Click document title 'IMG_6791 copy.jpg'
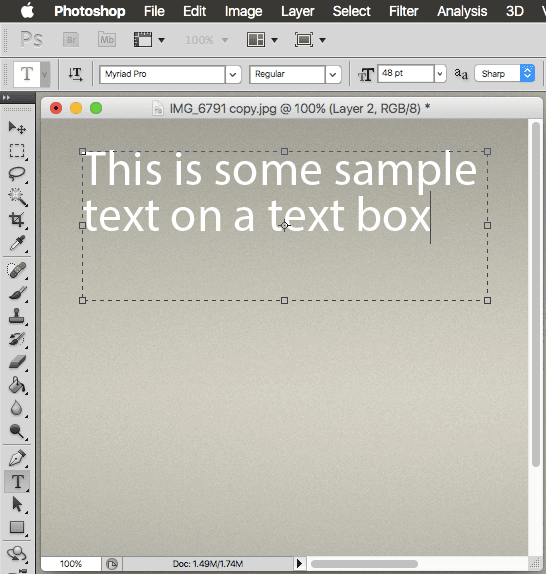Image resolution: width=546 pixels, height=574 pixels. click(x=223, y=109)
